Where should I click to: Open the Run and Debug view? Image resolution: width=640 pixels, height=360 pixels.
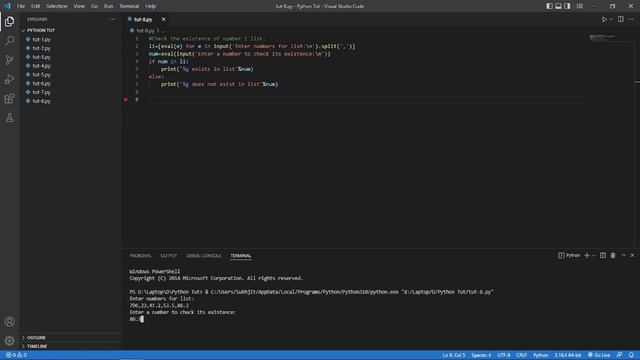click(9, 79)
